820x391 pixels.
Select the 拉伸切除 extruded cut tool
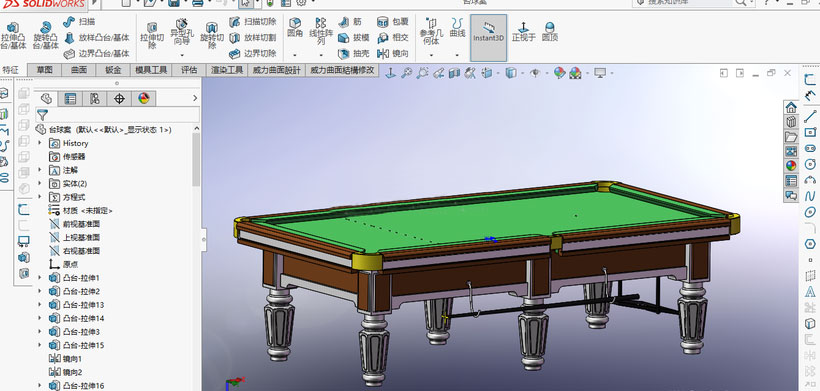(152, 35)
